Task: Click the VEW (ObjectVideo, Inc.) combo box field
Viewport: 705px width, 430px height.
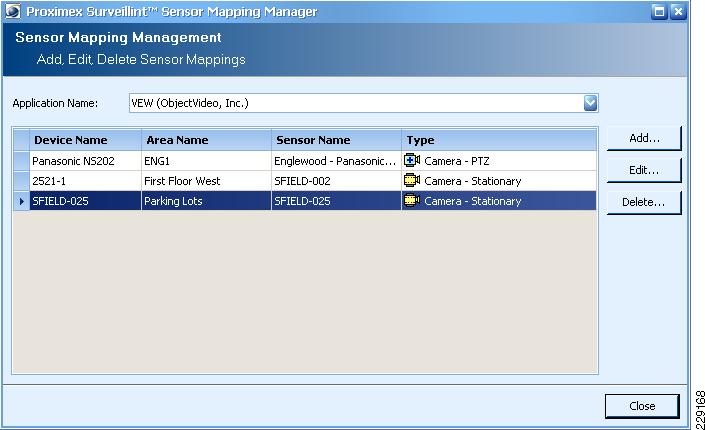Action: coord(363,103)
